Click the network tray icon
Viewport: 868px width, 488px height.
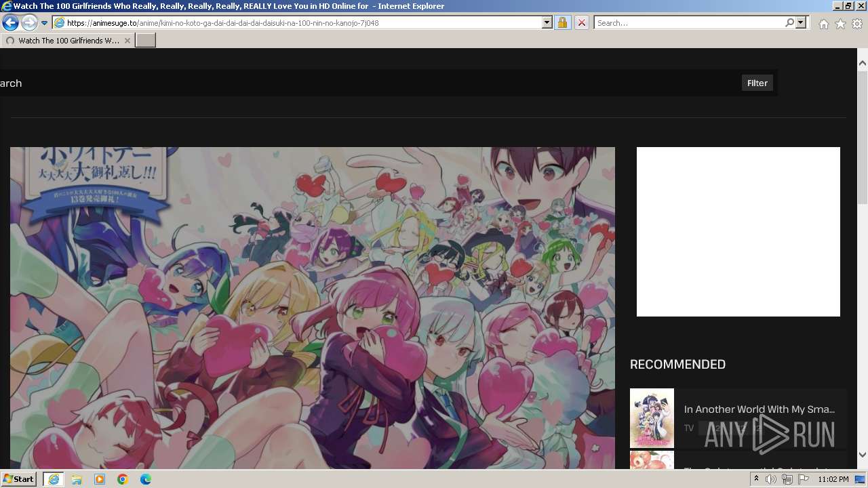(x=787, y=479)
